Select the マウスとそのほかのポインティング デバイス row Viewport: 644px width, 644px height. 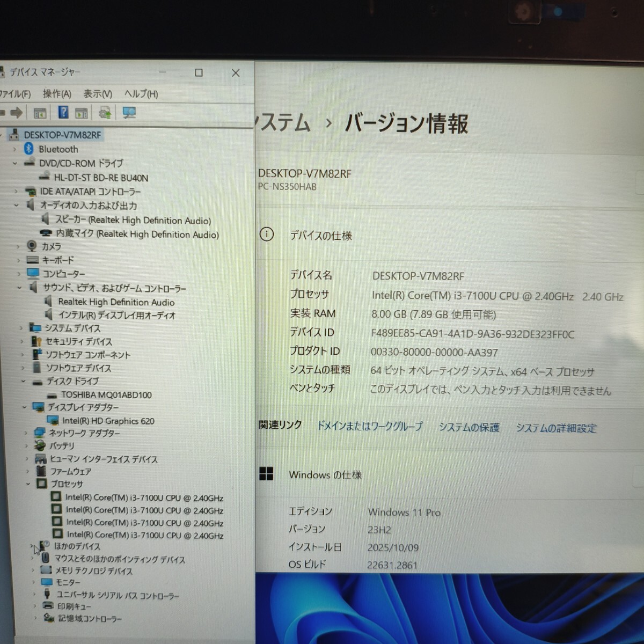(120, 559)
